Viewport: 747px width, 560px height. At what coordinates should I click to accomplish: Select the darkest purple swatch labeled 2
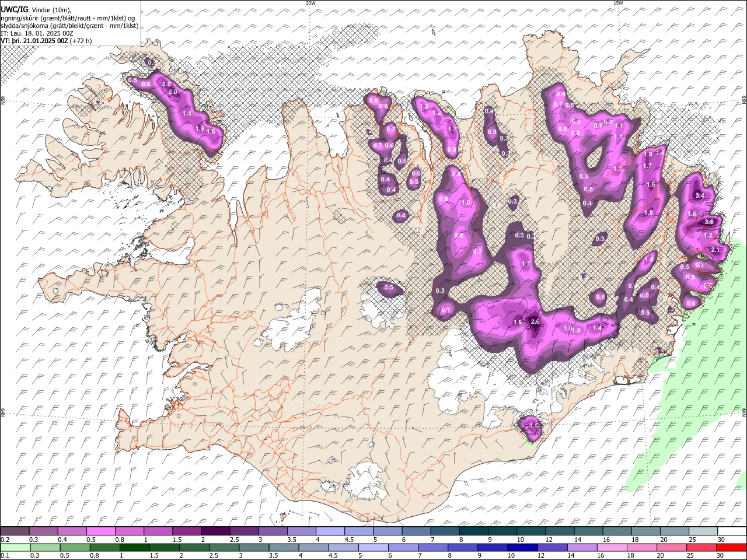pos(215,531)
